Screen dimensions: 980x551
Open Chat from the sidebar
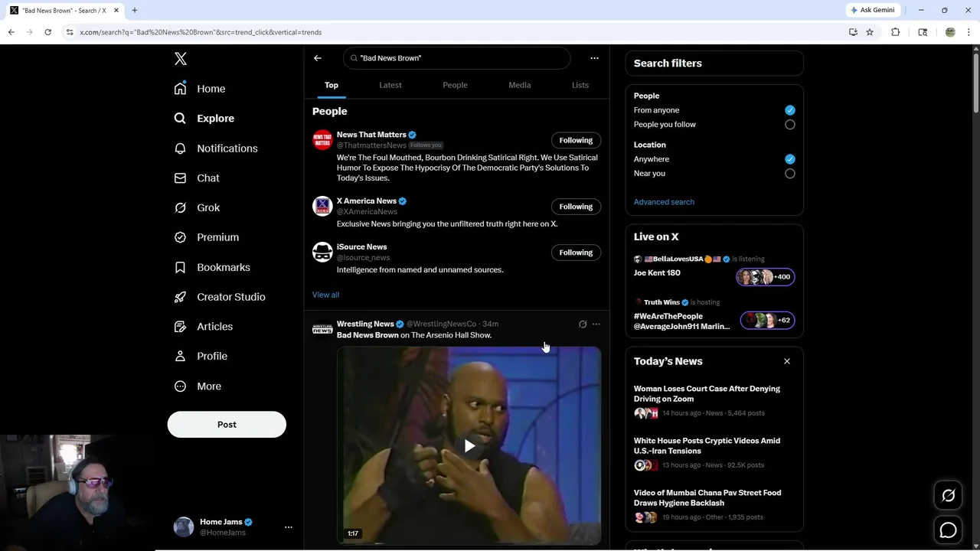197,178
